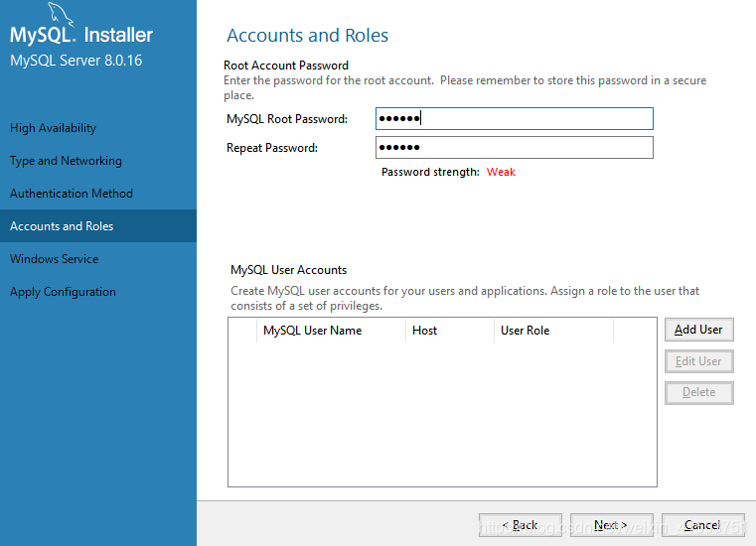
Task: Click the Delete user button
Action: (x=698, y=393)
